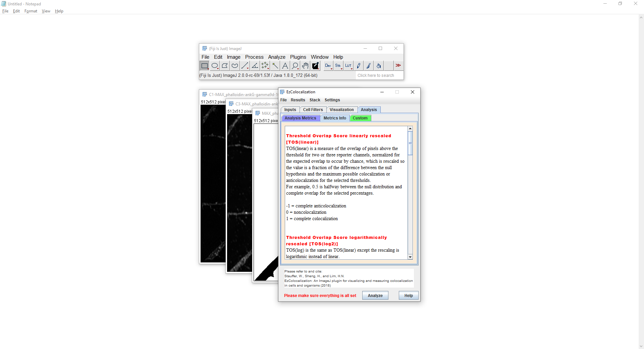Open ImageJ Analyze menu

(x=277, y=57)
